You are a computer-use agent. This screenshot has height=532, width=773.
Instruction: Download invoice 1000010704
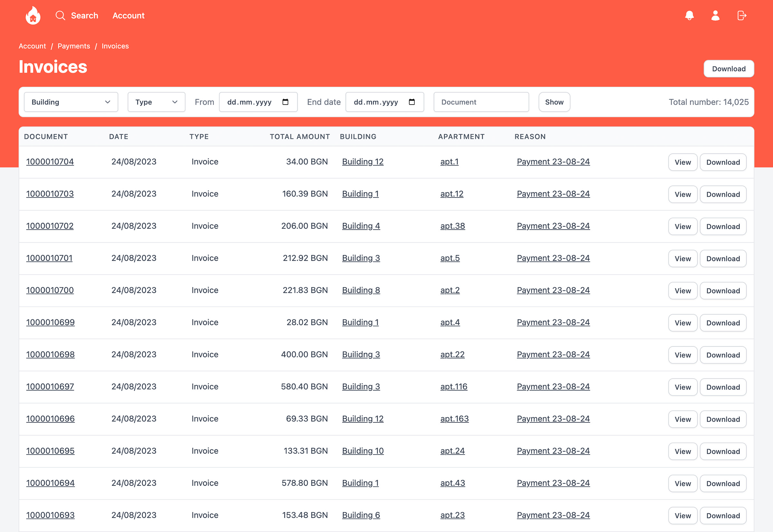(x=723, y=162)
